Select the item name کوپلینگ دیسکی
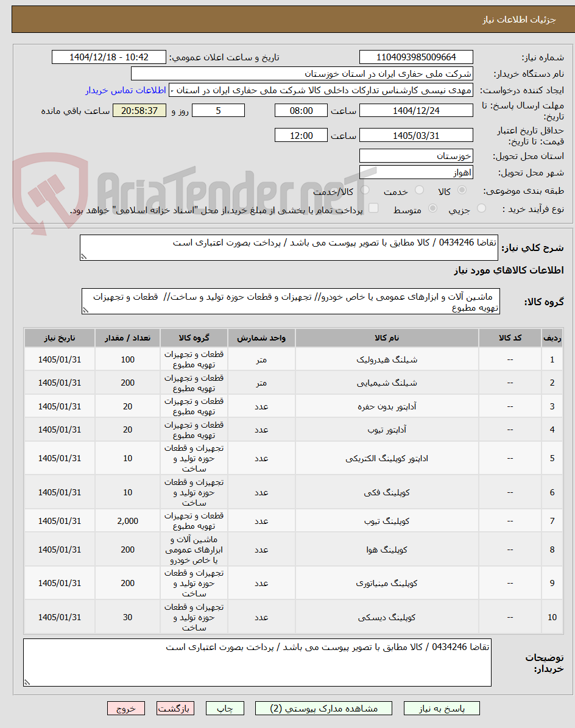The image size is (575, 728). [x=387, y=617]
